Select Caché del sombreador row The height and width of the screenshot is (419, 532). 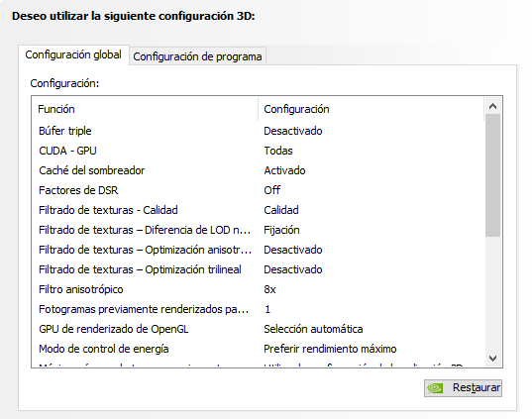(x=258, y=170)
